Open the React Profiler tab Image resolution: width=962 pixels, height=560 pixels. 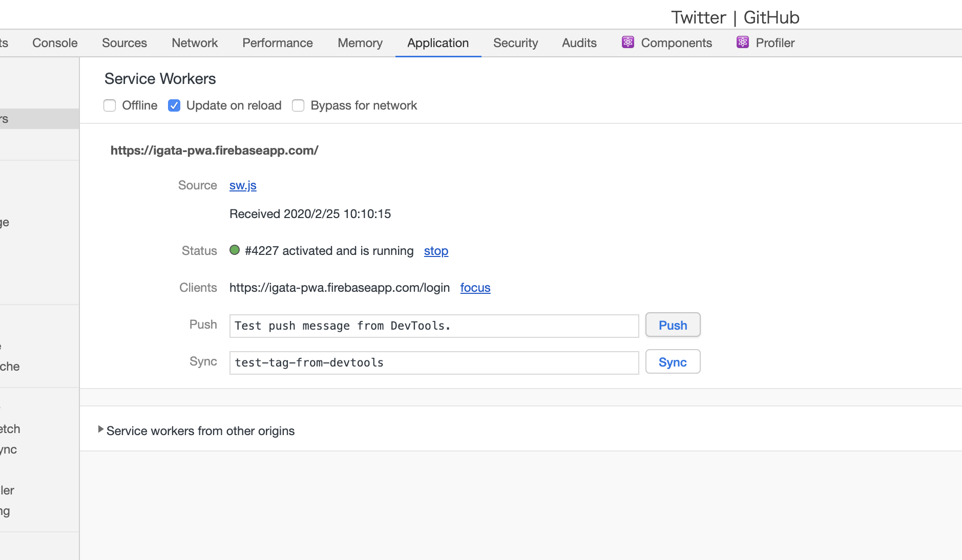(766, 43)
